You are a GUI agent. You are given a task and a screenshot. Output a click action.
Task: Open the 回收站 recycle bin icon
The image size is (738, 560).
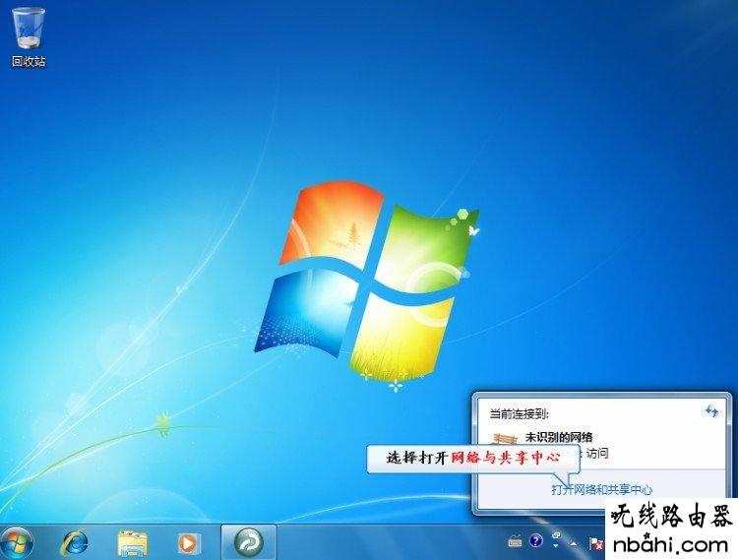29,38
